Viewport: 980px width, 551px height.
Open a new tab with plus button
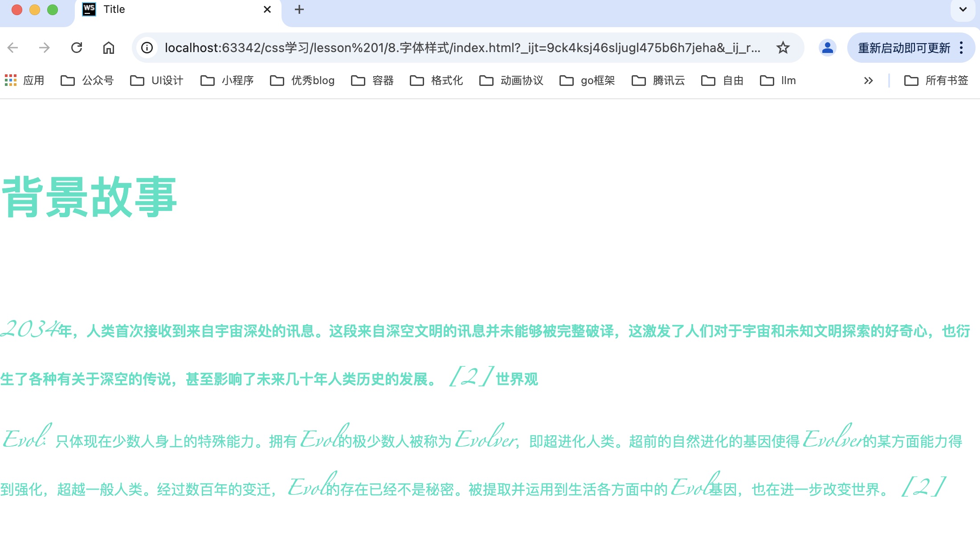pos(299,9)
